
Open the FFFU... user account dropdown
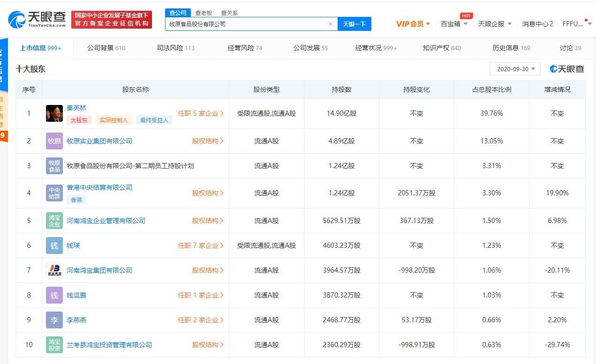(x=577, y=24)
